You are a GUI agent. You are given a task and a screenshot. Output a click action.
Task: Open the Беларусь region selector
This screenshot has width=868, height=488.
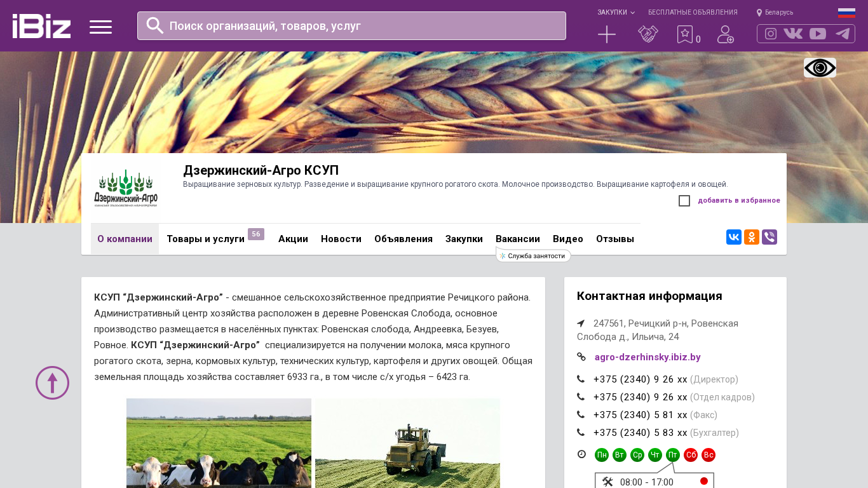[779, 13]
